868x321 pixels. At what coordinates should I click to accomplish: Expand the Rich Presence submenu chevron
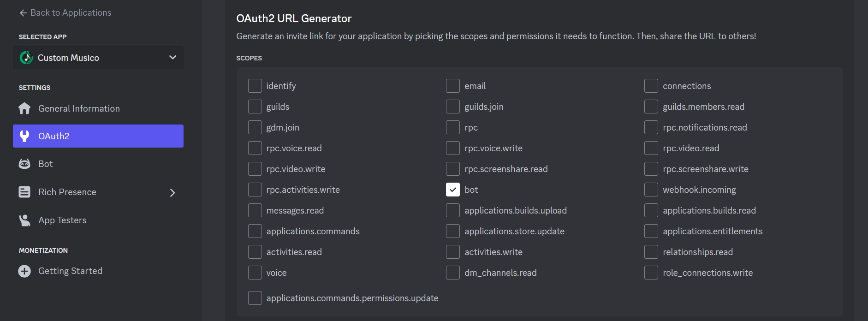(172, 192)
